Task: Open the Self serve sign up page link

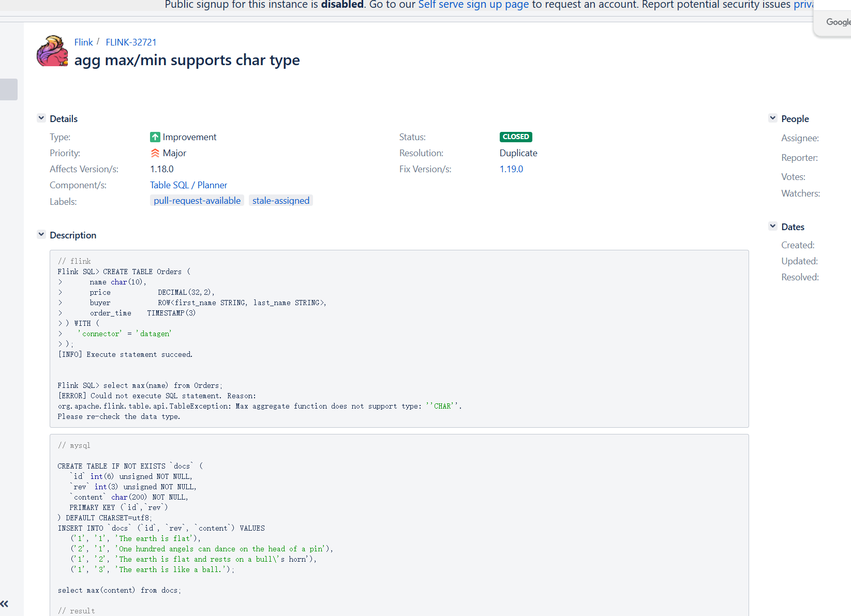Action: point(473,5)
